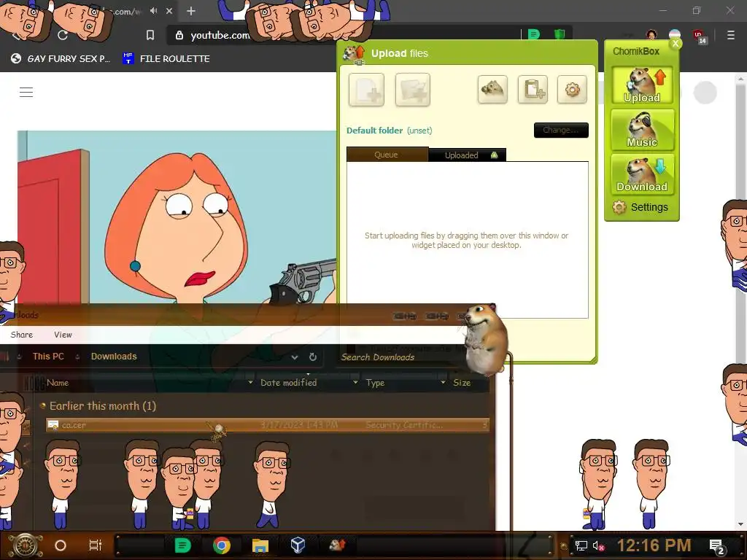Collapse Earlier this month group
This screenshot has width=747, height=560.
[x=43, y=405]
